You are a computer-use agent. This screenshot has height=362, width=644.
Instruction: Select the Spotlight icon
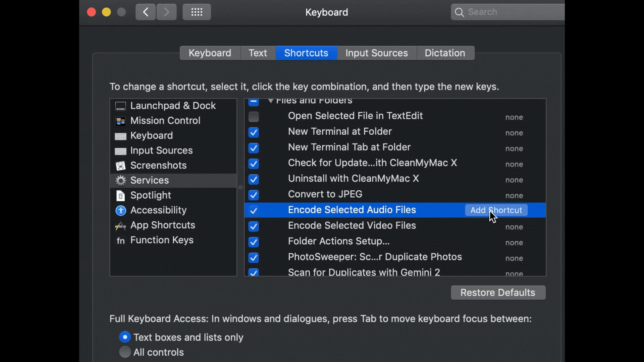tap(120, 195)
